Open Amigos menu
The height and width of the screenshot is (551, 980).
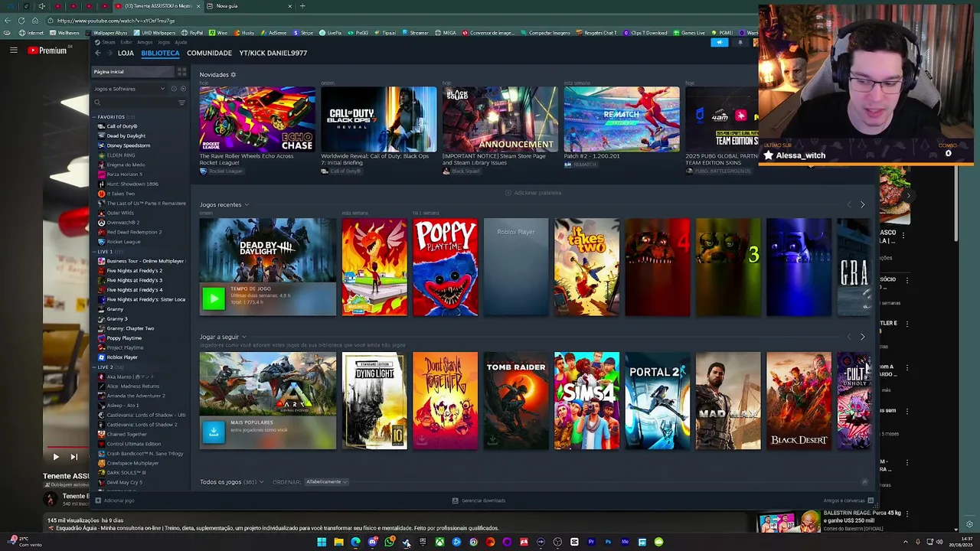pyautogui.click(x=145, y=42)
